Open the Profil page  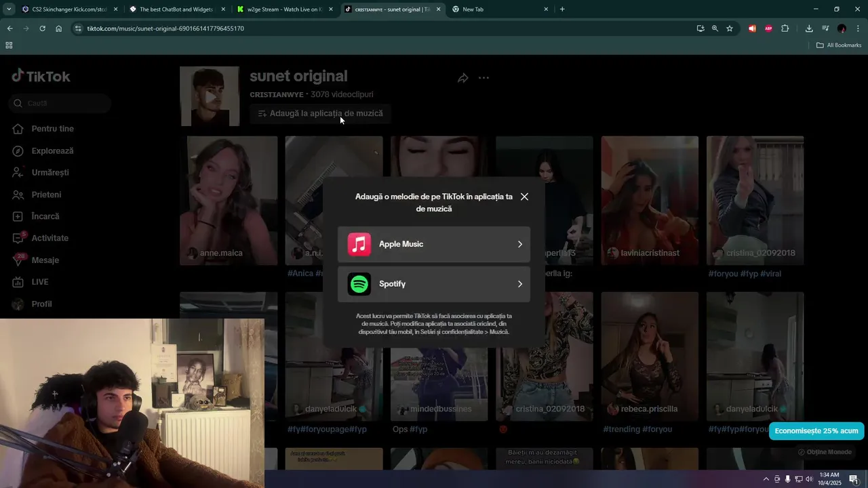(x=32, y=304)
